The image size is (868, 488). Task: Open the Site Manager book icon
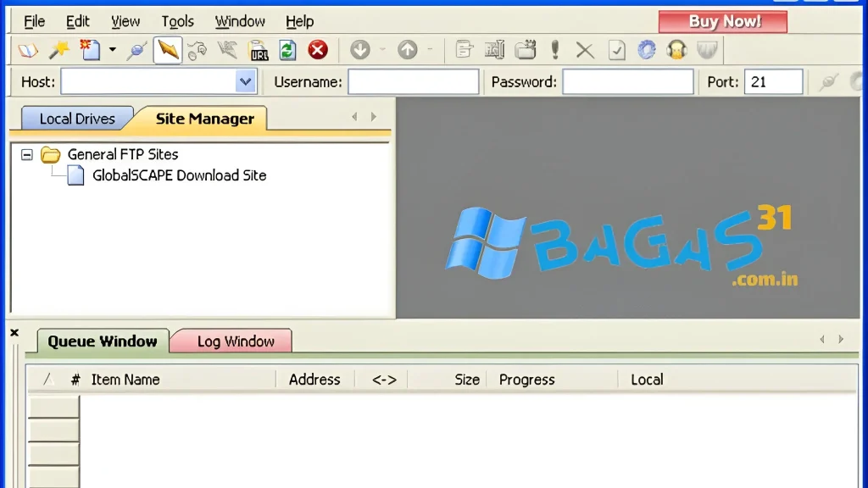pos(28,50)
